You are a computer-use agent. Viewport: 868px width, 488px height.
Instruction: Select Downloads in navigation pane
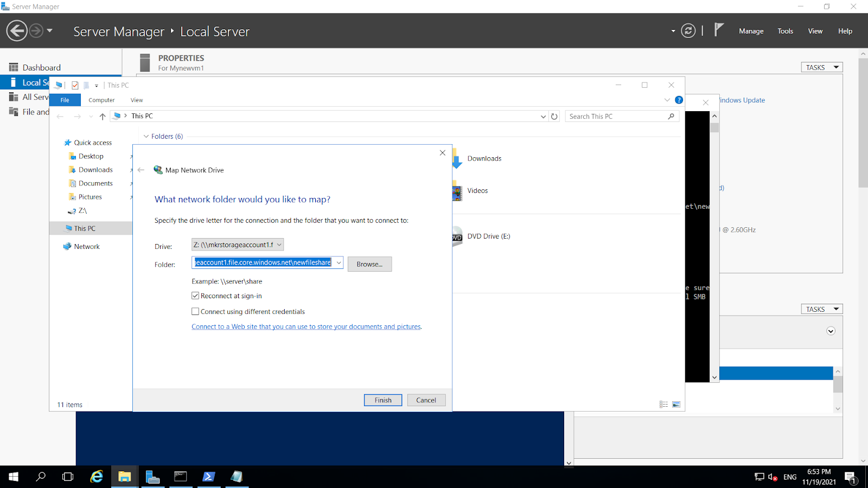pyautogui.click(x=91, y=170)
